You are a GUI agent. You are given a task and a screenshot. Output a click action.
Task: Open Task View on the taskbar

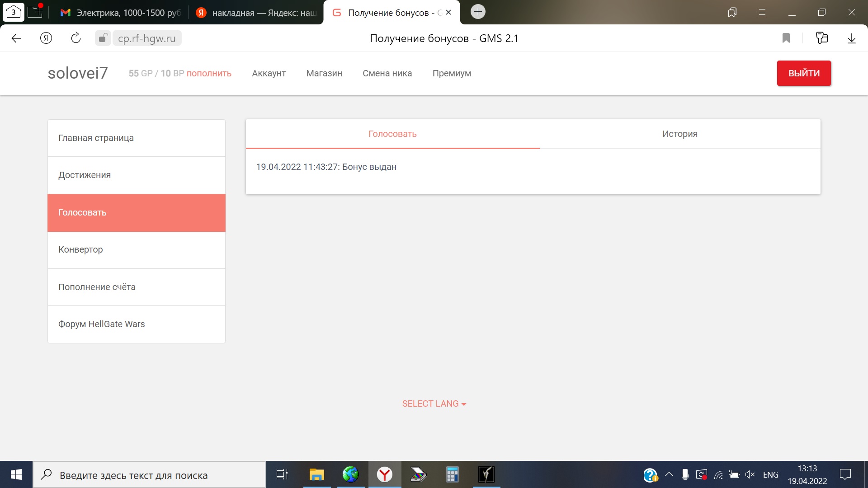282,474
